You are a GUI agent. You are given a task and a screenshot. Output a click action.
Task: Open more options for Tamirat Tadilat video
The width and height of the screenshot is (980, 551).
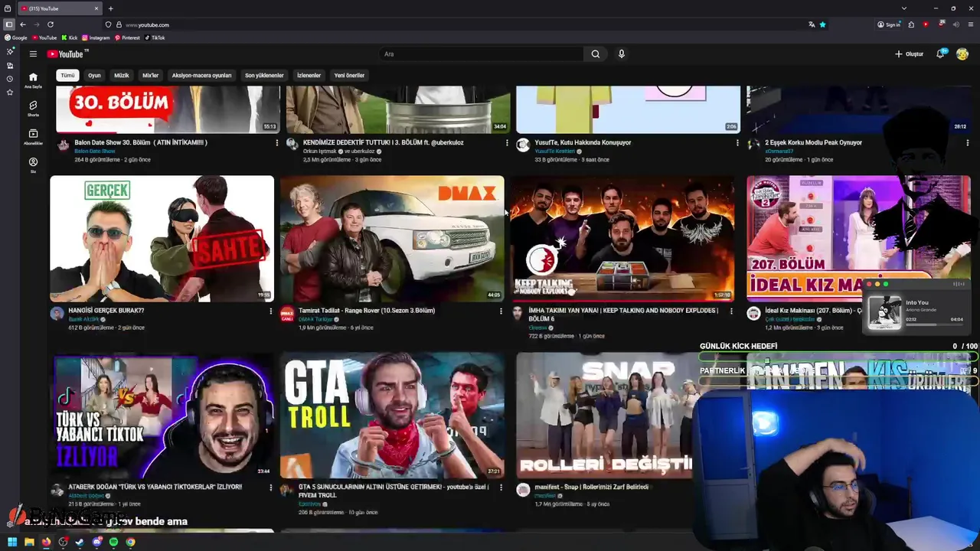pyautogui.click(x=501, y=311)
